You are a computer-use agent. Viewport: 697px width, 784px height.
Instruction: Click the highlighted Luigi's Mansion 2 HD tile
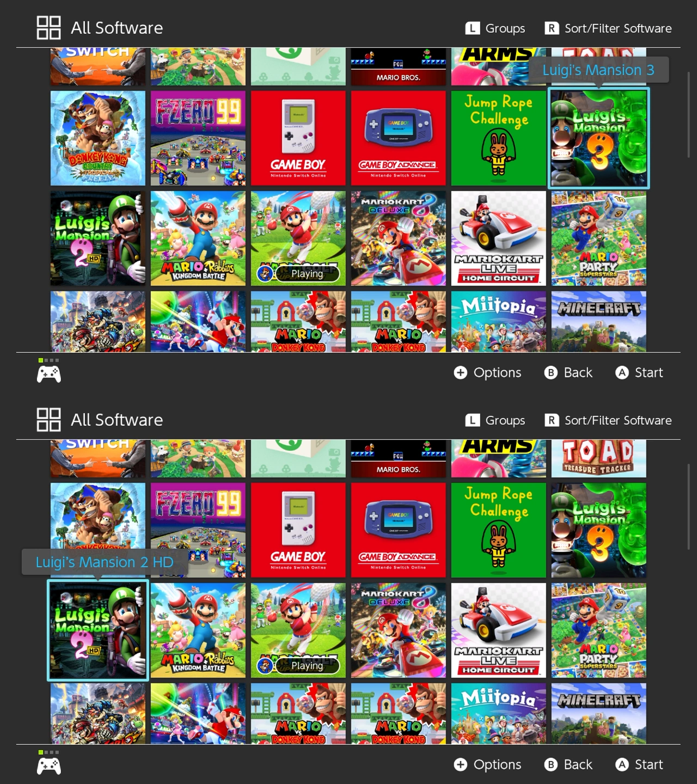coord(98,630)
